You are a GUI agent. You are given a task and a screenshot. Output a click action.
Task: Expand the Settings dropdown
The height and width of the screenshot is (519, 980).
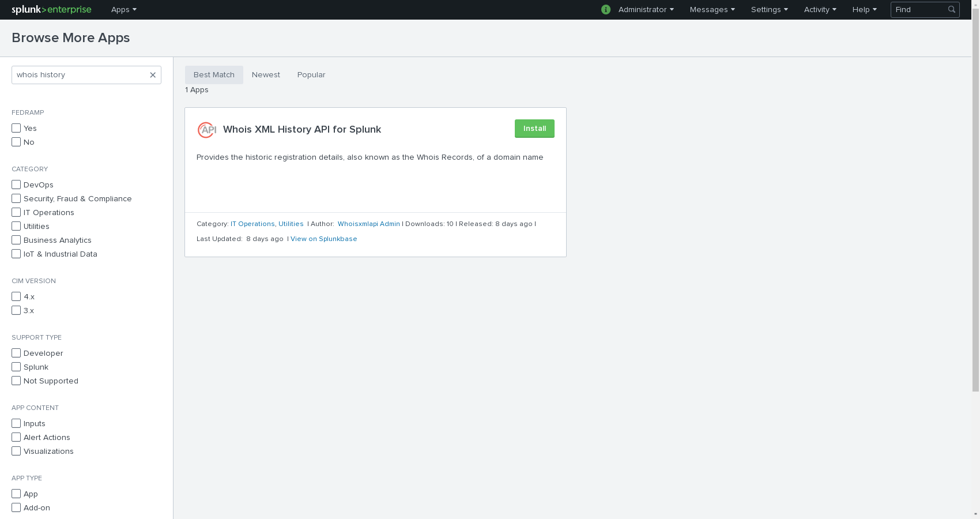coord(769,10)
